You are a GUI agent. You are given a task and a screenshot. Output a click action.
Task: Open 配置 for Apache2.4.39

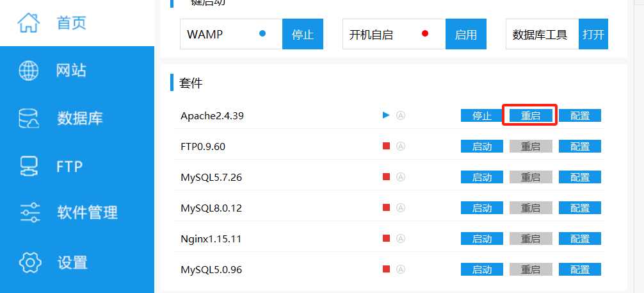point(580,115)
